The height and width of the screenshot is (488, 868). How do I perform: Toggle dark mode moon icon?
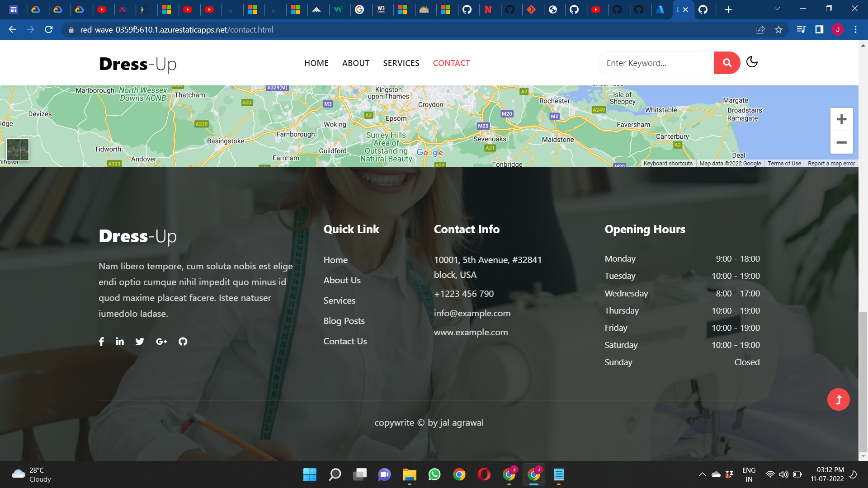(752, 62)
